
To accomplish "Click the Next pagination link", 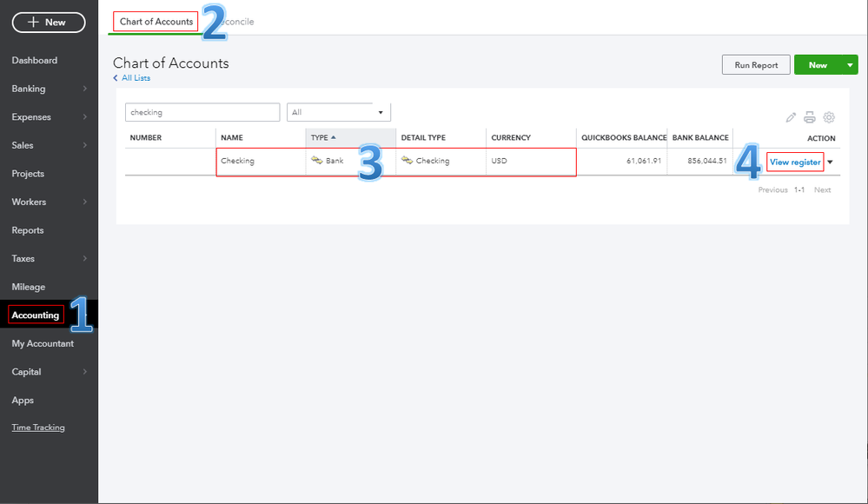I will pyautogui.click(x=822, y=190).
